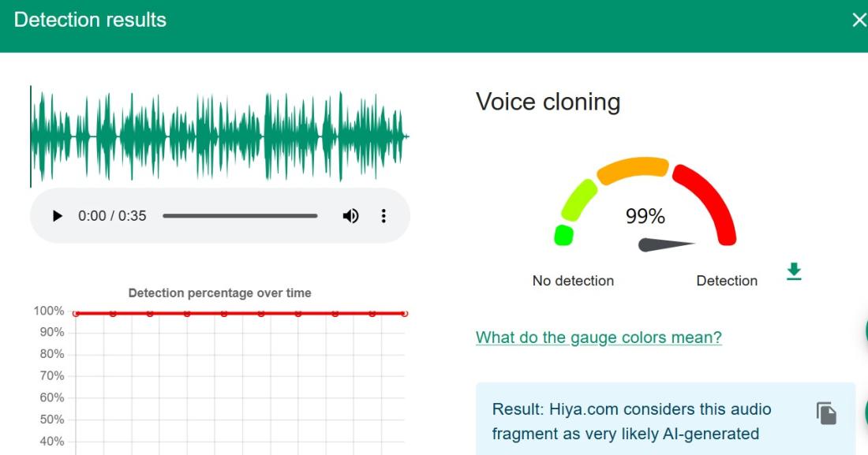This screenshot has height=455, width=868.
Task: Click the yellow-green gauge segment
Action: click(579, 200)
